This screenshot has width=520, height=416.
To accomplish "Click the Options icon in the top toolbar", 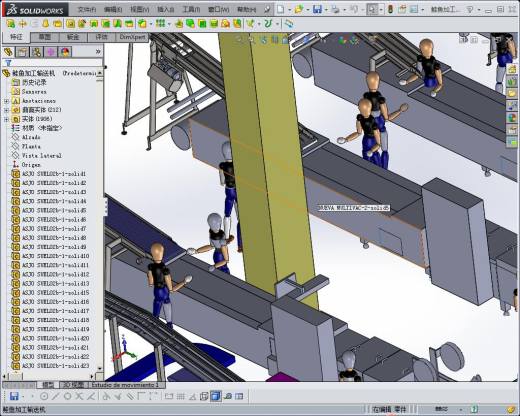I will pos(414,9).
